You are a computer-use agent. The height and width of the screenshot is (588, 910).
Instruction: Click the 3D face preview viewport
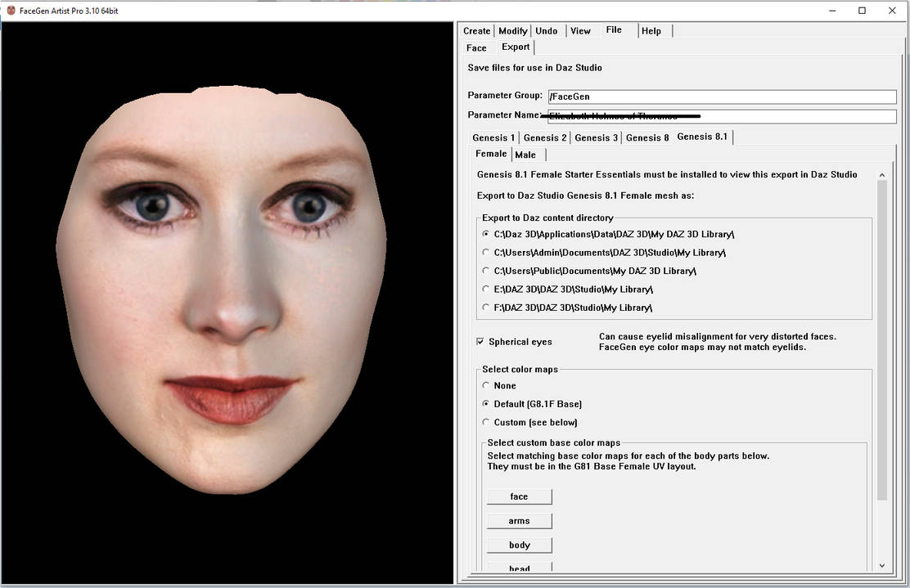point(227,303)
